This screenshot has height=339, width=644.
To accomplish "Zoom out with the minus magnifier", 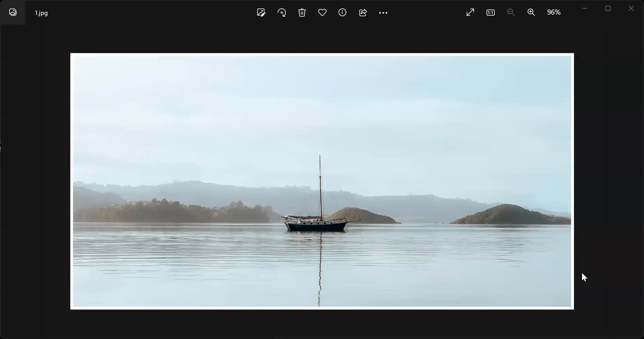I will 511,12.
